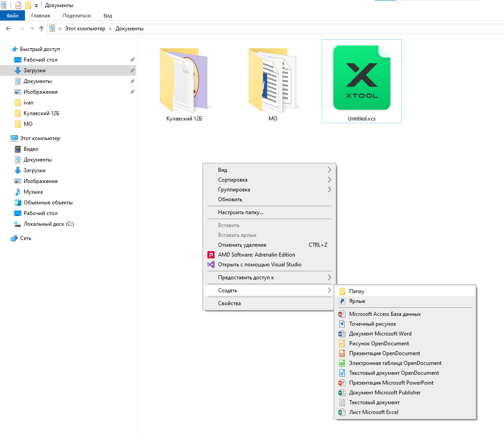Screen dimensions: 504x435
Task: Select Сеть in navigation pane
Action: [25, 238]
